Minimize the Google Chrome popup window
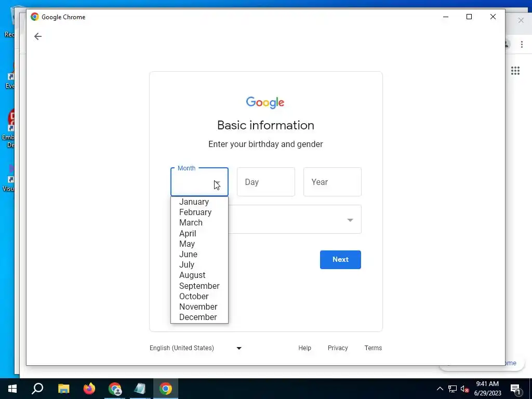Viewport: 532px width, 399px height. pos(446,17)
